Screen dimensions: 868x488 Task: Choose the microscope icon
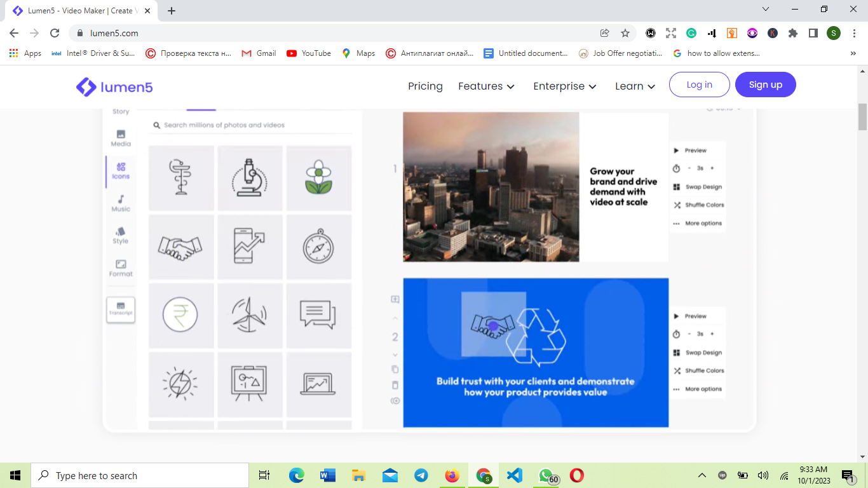[x=250, y=178]
